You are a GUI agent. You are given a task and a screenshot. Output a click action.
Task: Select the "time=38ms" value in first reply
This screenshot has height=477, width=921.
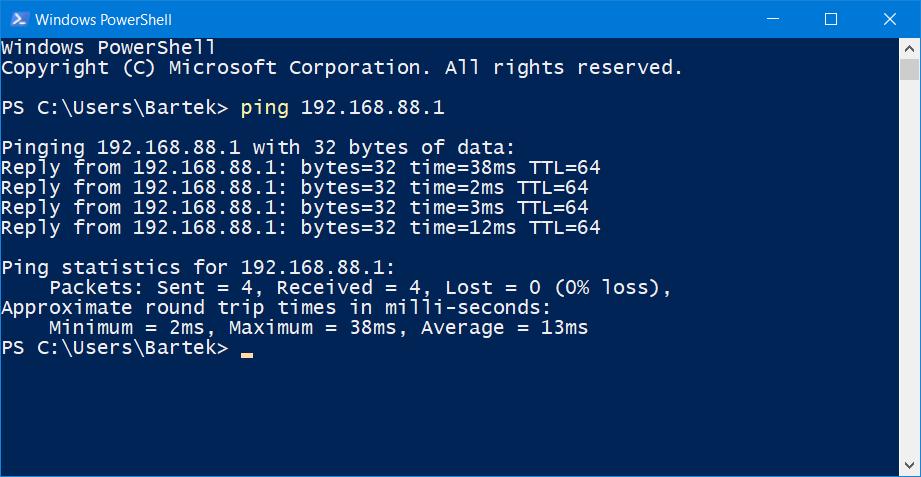(463, 168)
